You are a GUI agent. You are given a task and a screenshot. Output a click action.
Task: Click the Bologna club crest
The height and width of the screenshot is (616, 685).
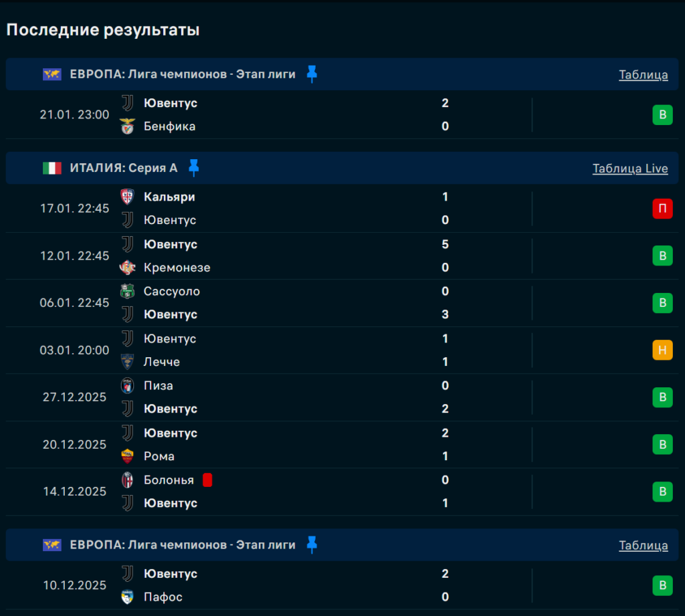click(127, 480)
